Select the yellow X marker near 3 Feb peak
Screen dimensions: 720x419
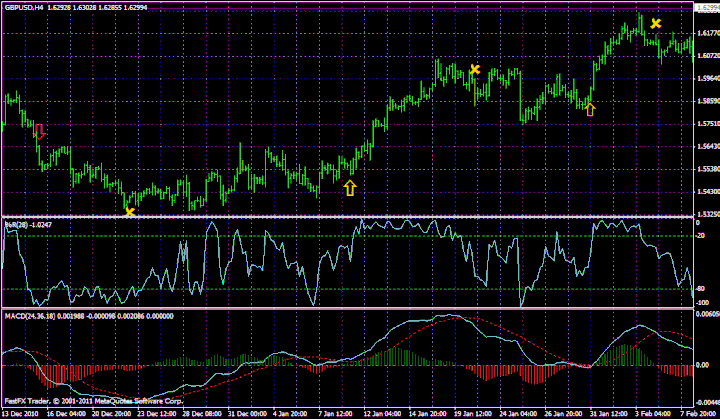[656, 23]
